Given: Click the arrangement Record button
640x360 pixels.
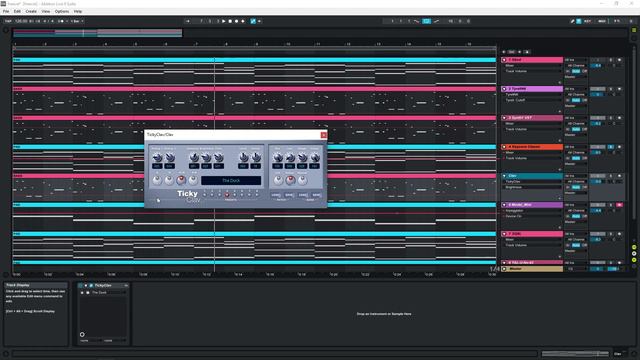Looking at the screenshot, I should pyautogui.click(x=236, y=21).
